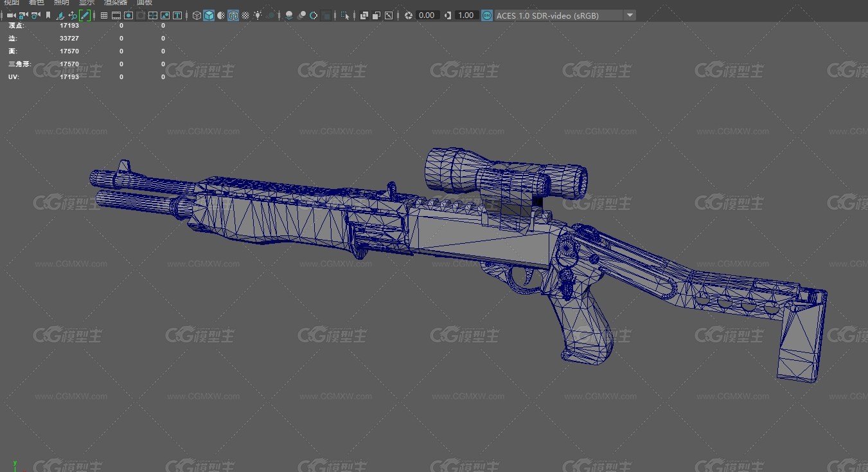868x472 pixels.
Task: Click the 边 count value 33727
Action: 69,39
